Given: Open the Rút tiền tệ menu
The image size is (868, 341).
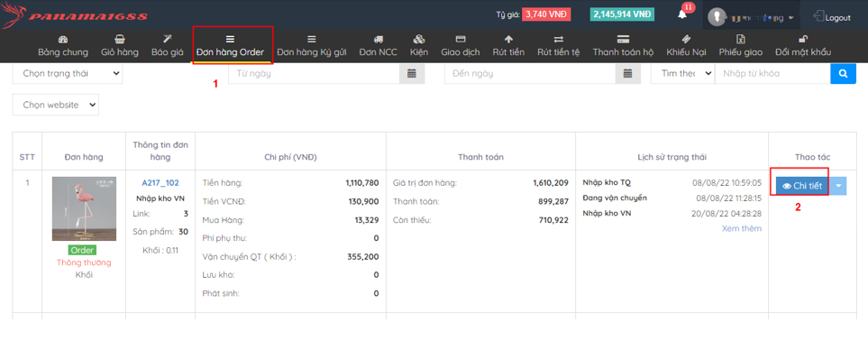Looking at the screenshot, I should coord(559,46).
